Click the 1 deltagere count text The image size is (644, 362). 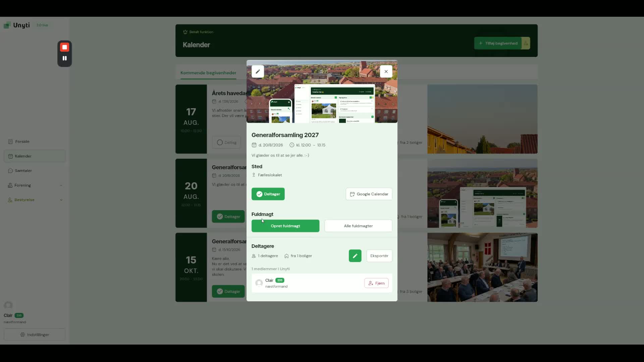(268, 256)
